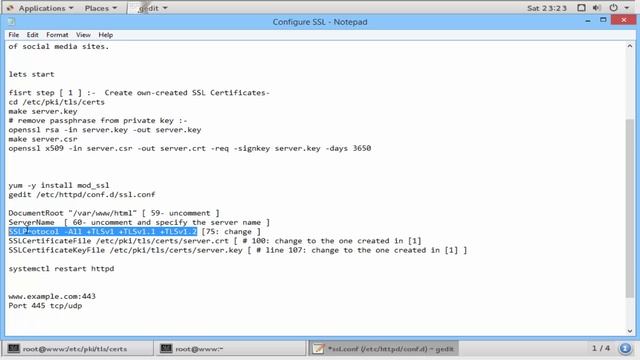Click the scrollbar up arrow
The width and height of the screenshot is (640, 360).
pyautogui.click(x=630, y=47)
